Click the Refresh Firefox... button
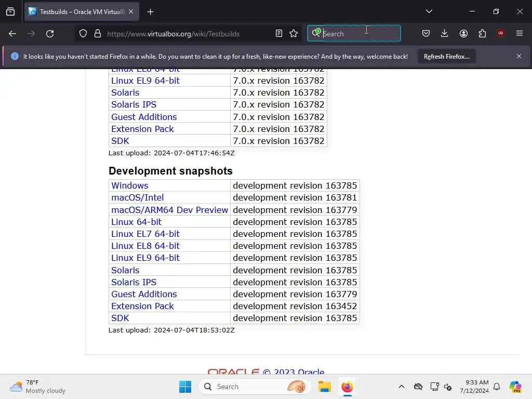532x399 pixels. pos(446,57)
